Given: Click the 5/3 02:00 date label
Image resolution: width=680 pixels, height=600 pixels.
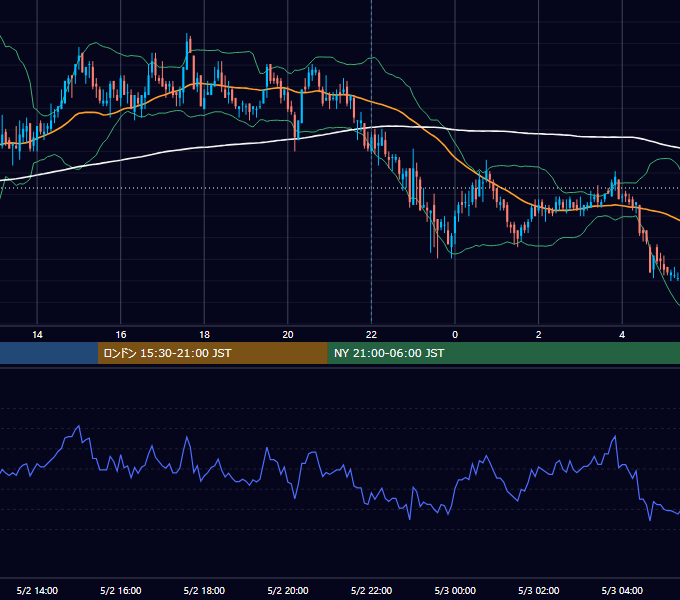Looking at the screenshot, I should pos(539,590).
